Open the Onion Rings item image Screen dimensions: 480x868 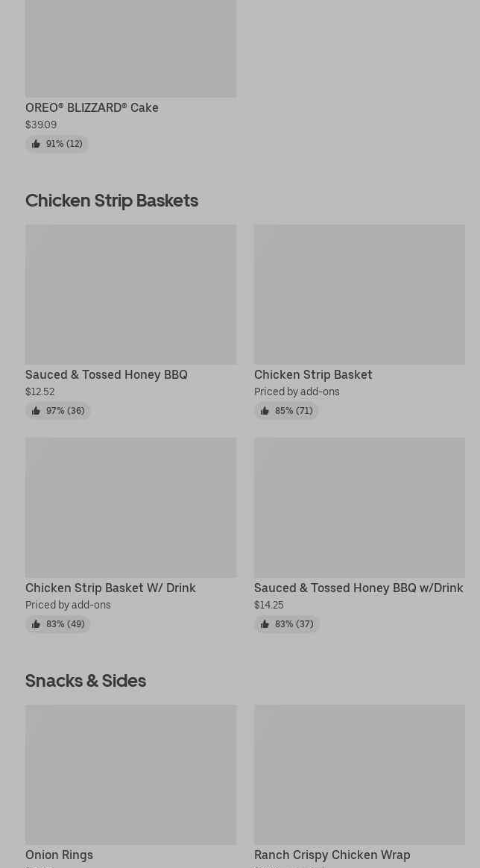130,775
